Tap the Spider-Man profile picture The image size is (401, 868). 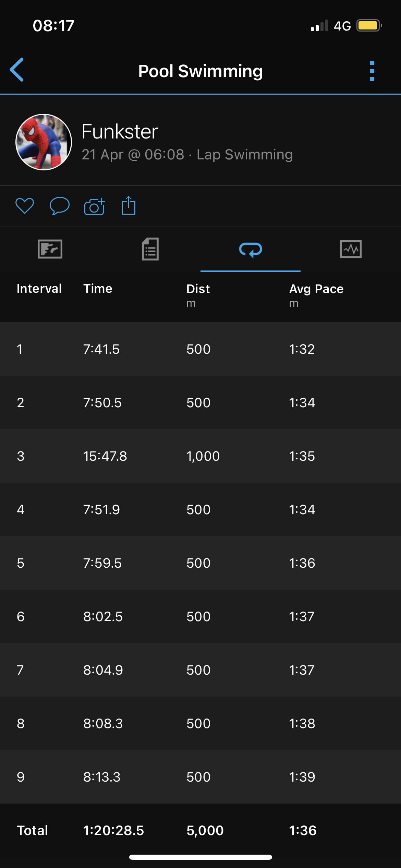[x=44, y=142]
